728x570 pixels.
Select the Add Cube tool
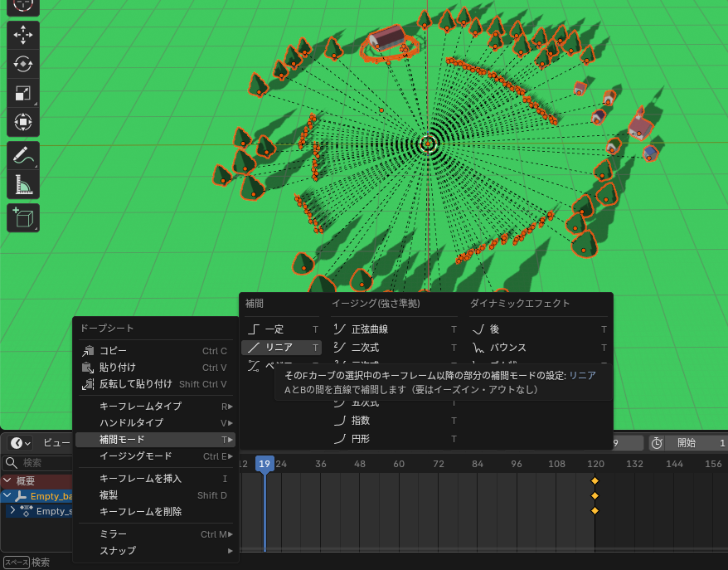[23, 218]
